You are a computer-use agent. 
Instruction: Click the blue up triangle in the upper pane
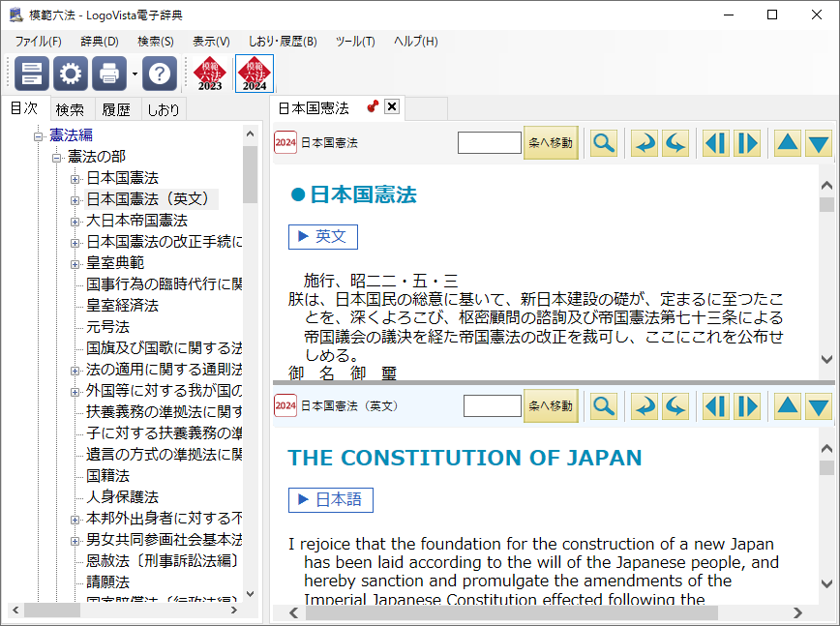(788, 143)
